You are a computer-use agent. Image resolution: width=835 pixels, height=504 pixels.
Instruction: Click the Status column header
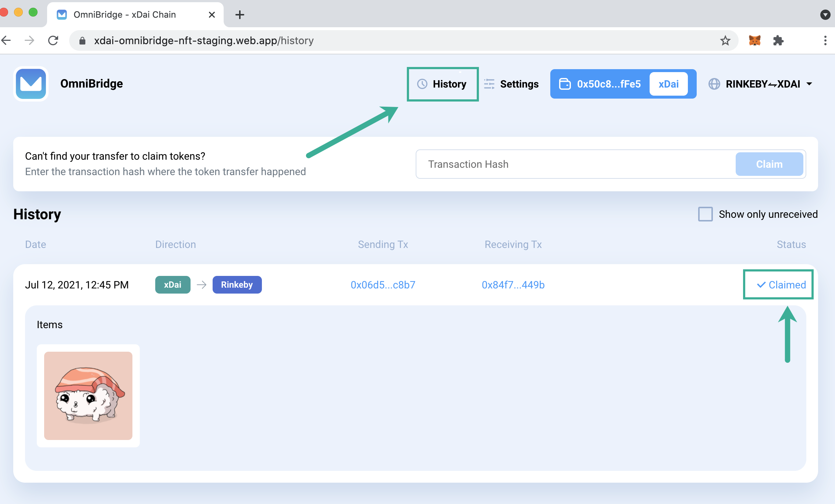click(x=791, y=244)
